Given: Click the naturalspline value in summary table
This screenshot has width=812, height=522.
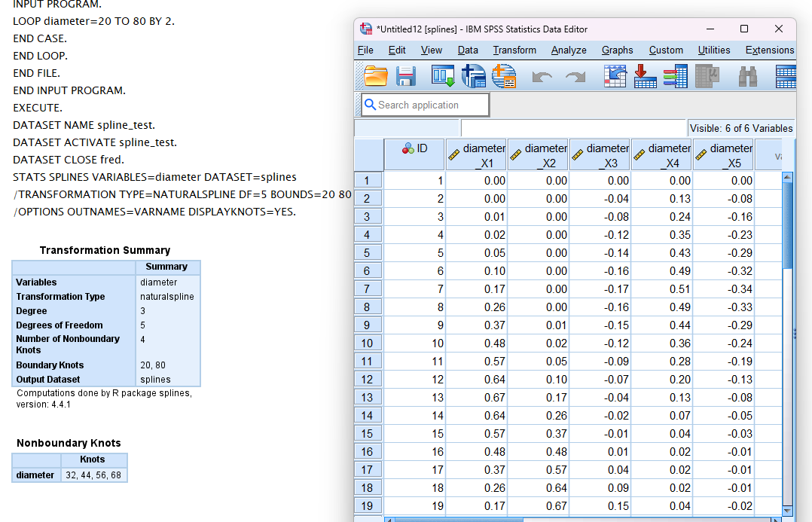Looking at the screenshot, I should pos(166,297).
